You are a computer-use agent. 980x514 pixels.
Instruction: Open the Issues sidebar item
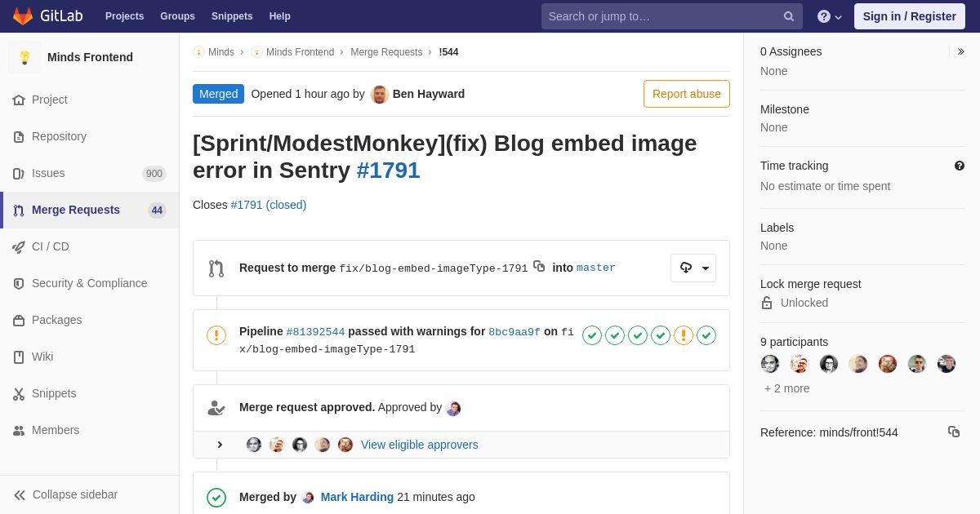(90, 173)
